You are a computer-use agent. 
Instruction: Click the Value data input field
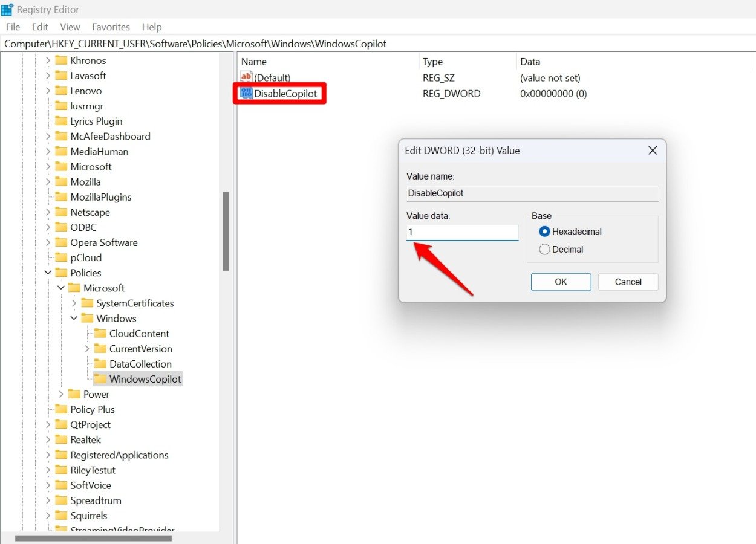tap(462, 233)
